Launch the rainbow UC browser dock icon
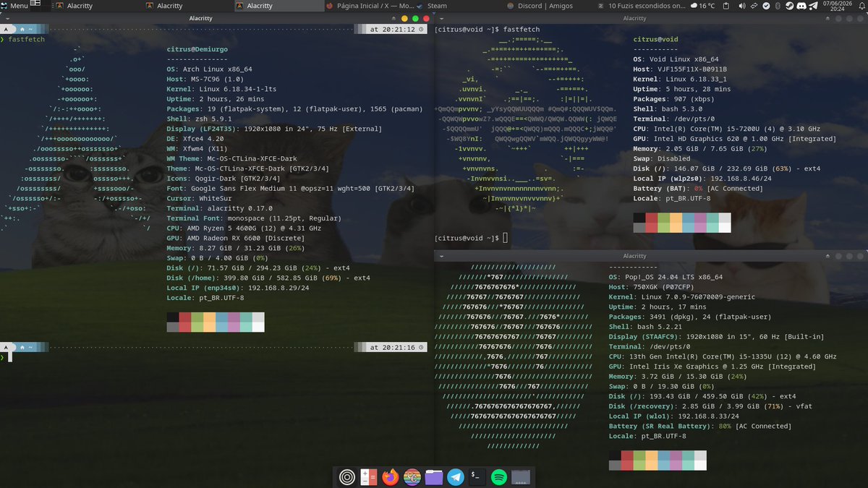 tap(412, 477)
